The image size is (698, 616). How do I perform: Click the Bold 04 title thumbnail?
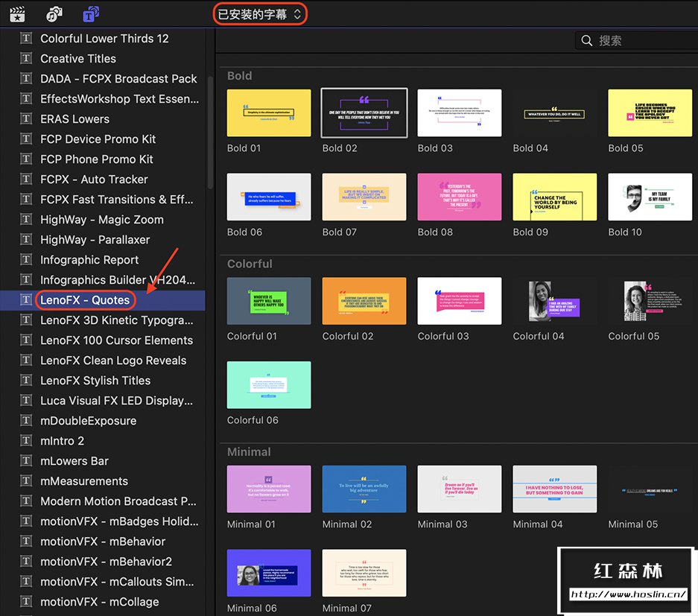(555, 113)
